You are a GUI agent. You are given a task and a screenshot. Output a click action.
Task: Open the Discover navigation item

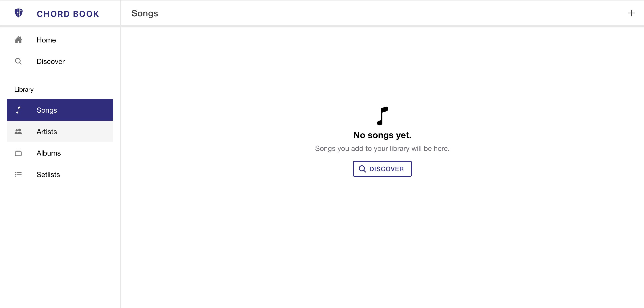(50, 61)
